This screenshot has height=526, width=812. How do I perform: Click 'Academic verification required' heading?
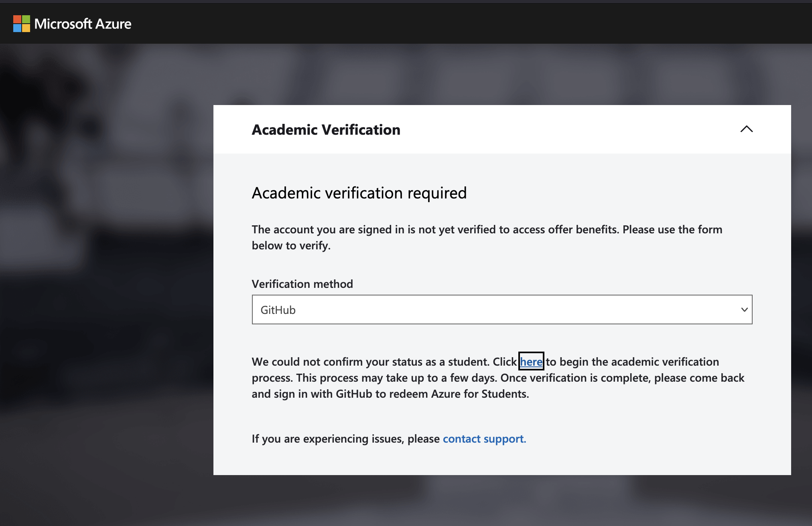click(x=359, y=193)
